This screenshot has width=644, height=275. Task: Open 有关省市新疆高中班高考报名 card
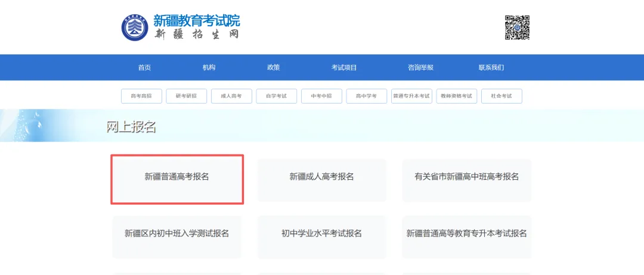(x=466, y=180)
